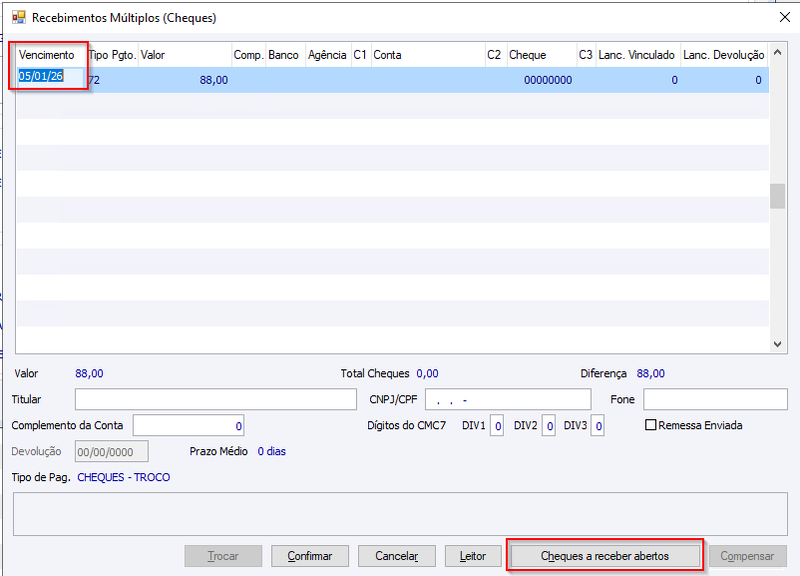Select the Tipo Pgto. cell showing 72
The width and height of the screenshot is (800, 576).
(x=112, y=80)
